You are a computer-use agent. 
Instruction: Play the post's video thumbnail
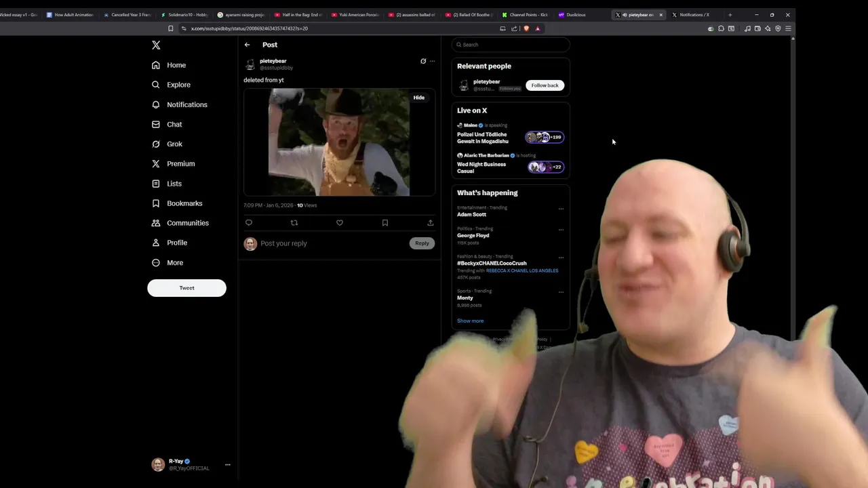point(339,142)
